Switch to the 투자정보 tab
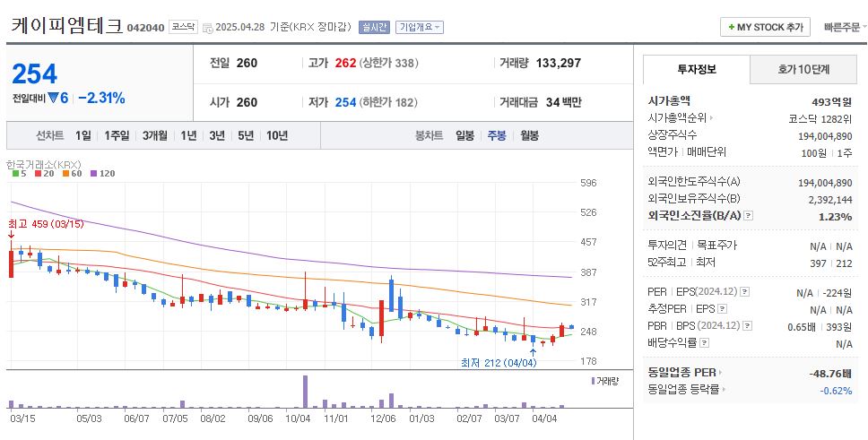The width and height of the screenshot is (868, 440). [697, 69]
